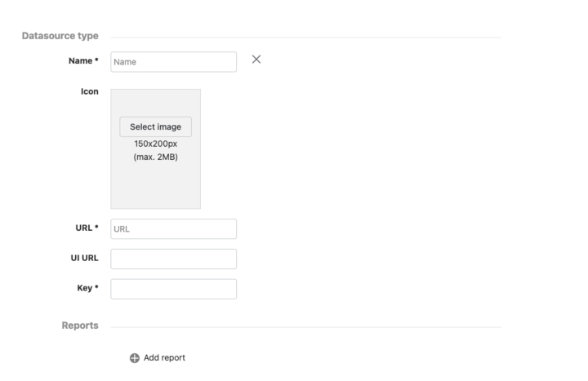Screen dimensions: 588x381
Task: Click the Reports section heading
Action: 80,326
